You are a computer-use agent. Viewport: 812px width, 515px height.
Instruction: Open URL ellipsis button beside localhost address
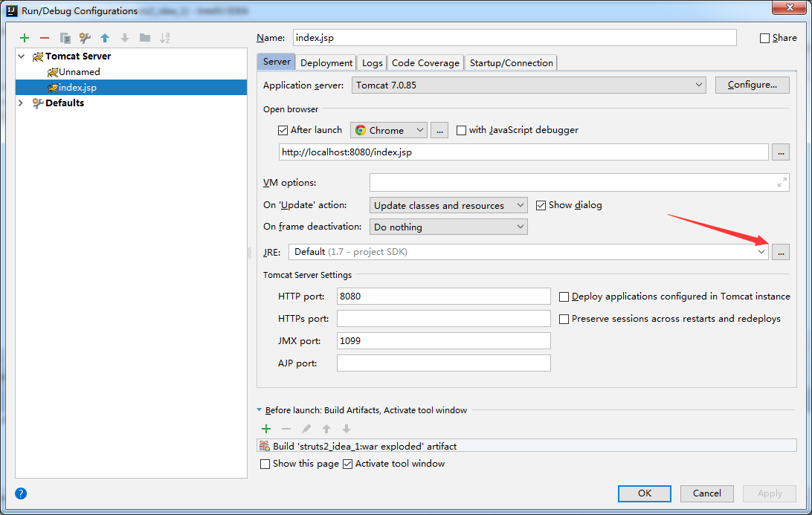pos(781,152)
